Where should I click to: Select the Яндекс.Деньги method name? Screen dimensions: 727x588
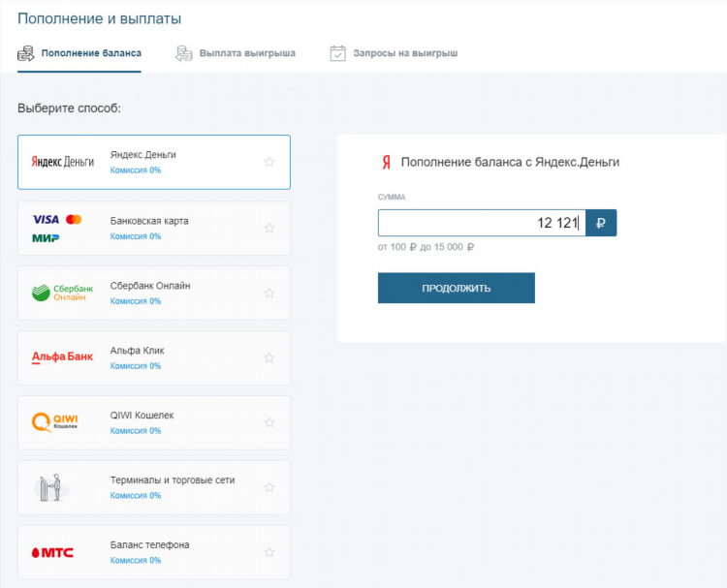[142, 155]
